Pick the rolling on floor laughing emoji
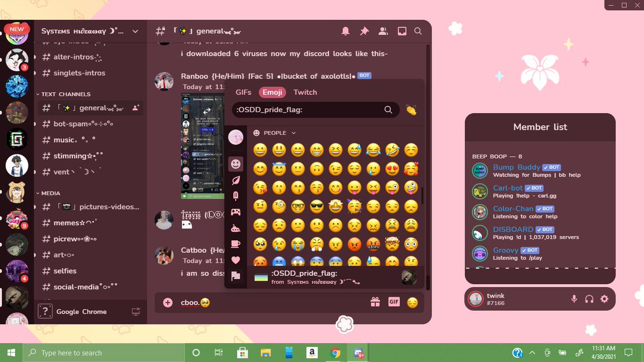The width and height of the screenshot is (644, 362). click(x=392, y=150)
